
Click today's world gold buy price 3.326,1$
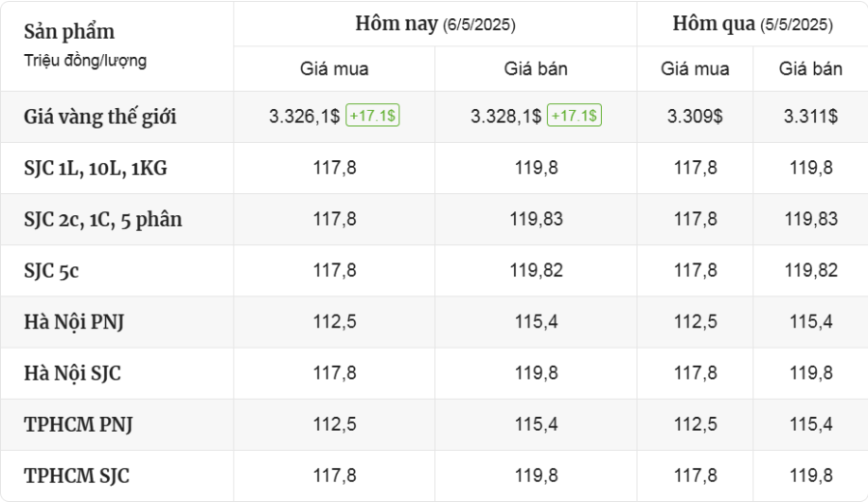(304, 117)
